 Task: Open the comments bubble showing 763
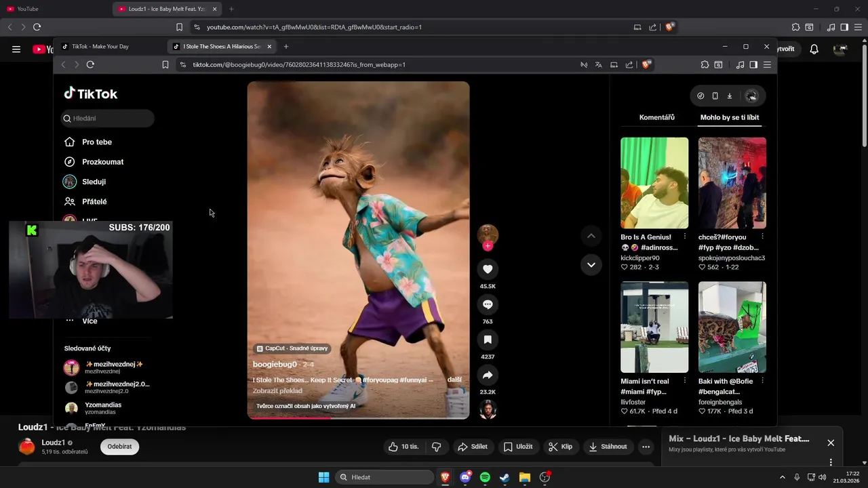point(488,304)
